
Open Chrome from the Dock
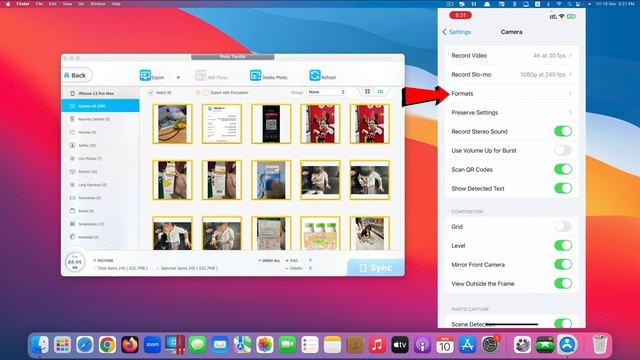coord(107,345)
